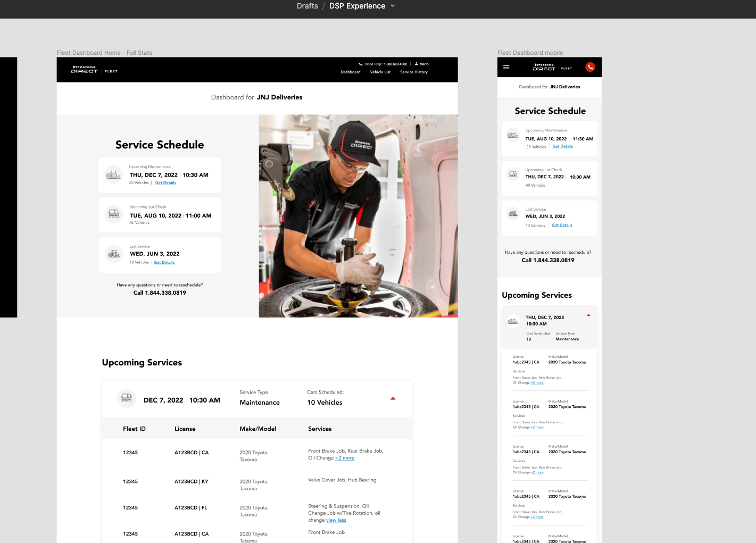Click the License column header
Screen dimensions: 756x543
click(x=185, y=429)
